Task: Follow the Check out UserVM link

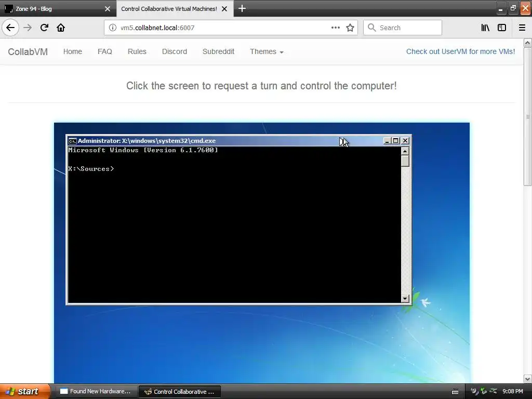Action: tap(460, 51)
